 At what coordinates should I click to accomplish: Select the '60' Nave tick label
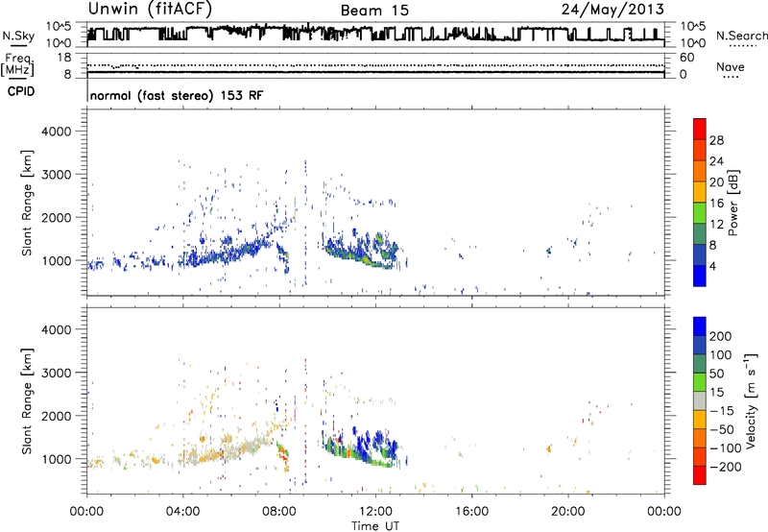[x=687, y=58]
